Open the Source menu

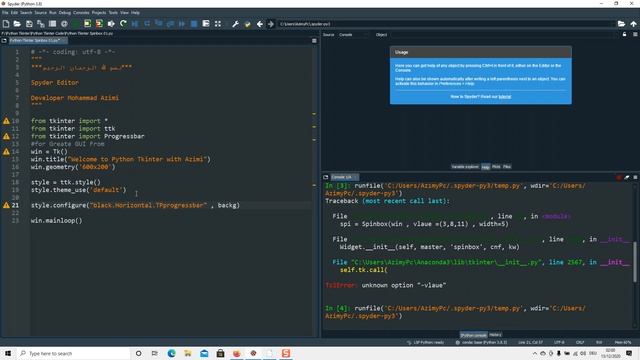[x=40, y=13]
